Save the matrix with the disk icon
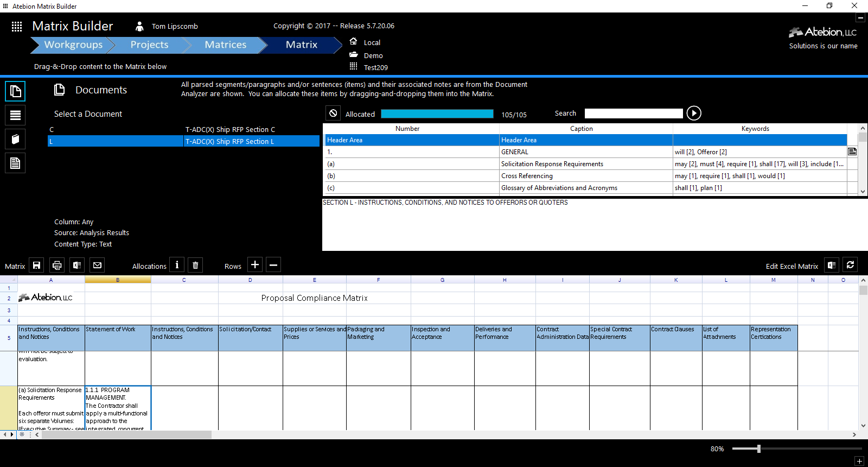Screen dimensions: 868x467 point(36,265)
